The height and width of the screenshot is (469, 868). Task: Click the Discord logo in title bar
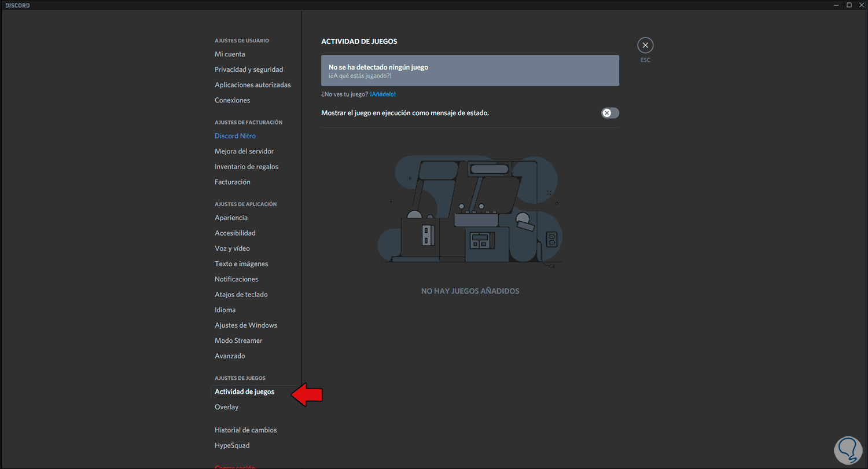click(17, 5)
